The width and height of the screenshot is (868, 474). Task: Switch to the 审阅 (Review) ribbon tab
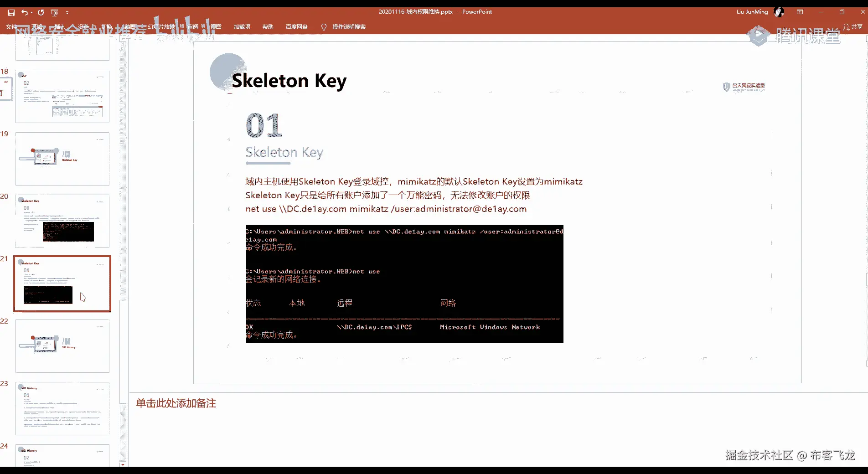(x=192, y=27)
